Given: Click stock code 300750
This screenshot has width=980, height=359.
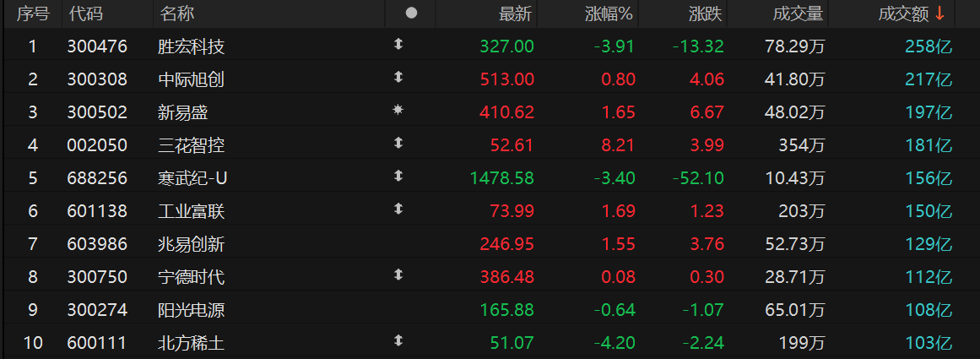Looking at the screenshot, I should point(97,277).
